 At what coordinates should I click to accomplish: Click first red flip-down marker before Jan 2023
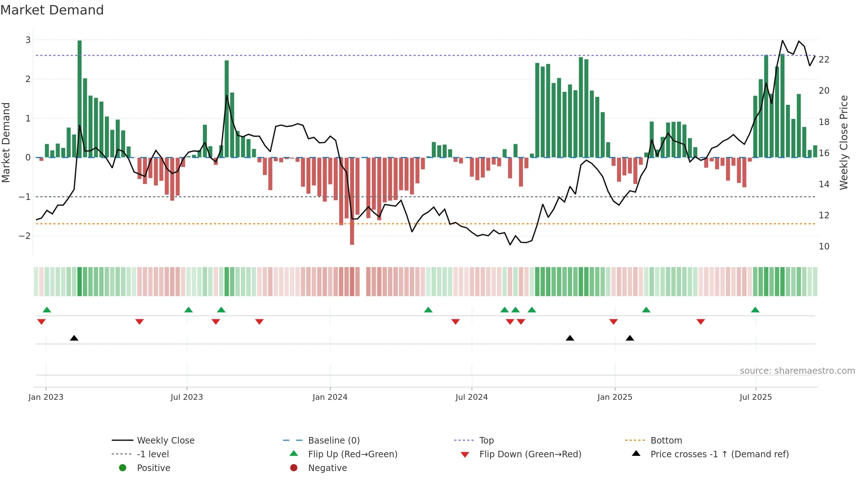point(42,322)
